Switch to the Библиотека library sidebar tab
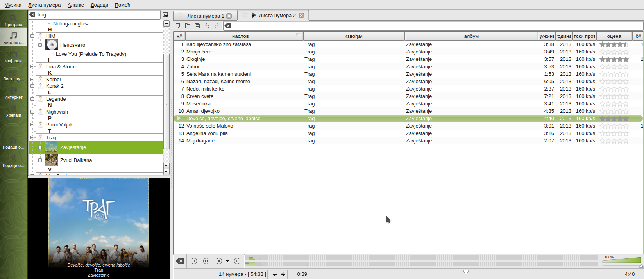The width and height of the screenshot is (644, 279). 14,38
